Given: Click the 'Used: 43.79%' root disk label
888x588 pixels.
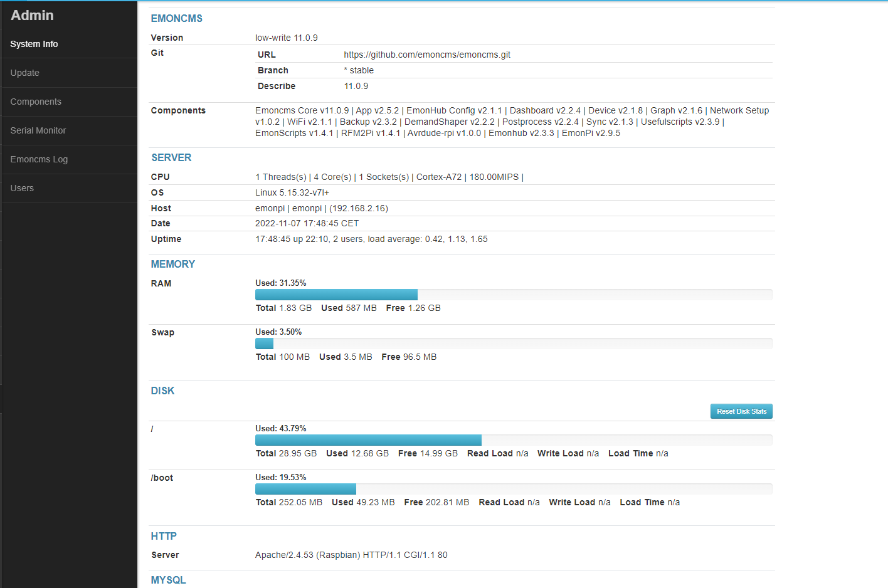Looking at the screenshot, I should (x=281, y=428).
